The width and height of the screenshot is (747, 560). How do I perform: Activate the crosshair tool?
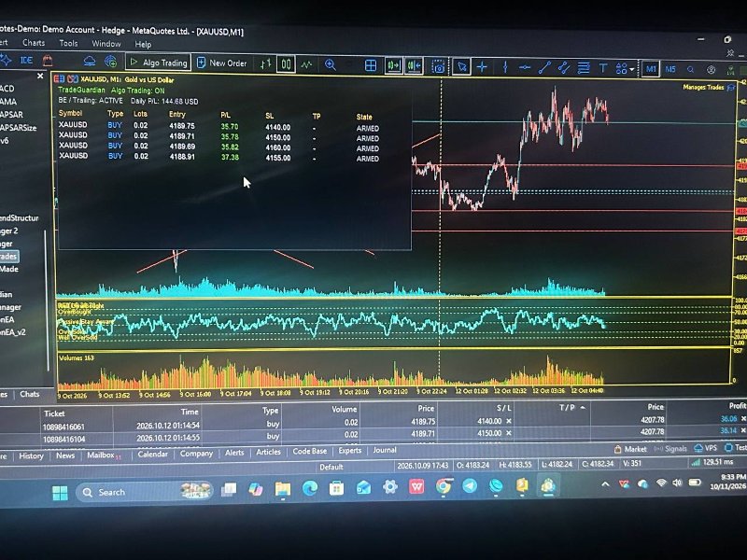coord(482,67)
